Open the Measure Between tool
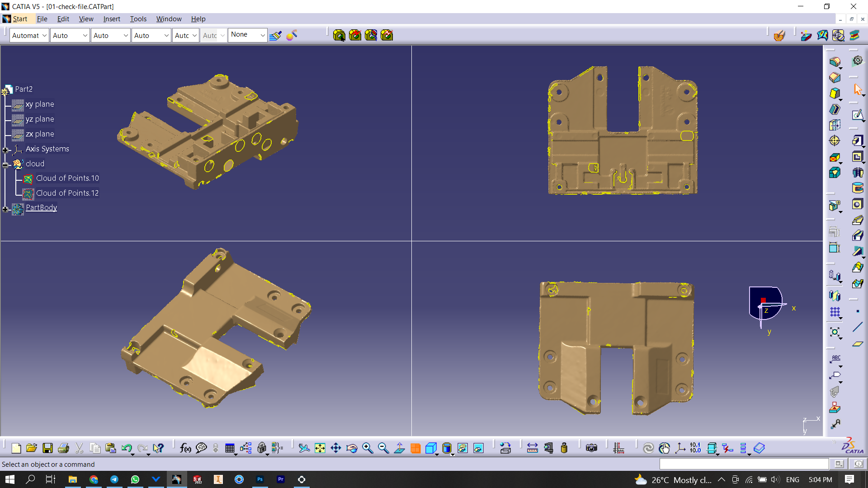The height and width of the screenshot is (488, 868). [x=533, y=448]
